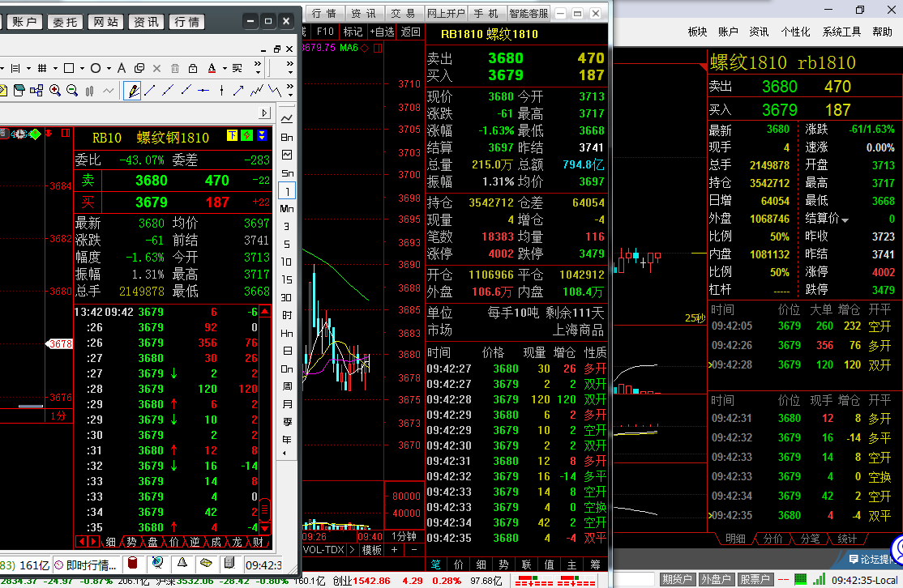The width and height of the screenshot is (903, 588).
Task: Click the green lightning icon beside 螺纹钢1810
Action: pyautogui.click(x=247, y=135)
